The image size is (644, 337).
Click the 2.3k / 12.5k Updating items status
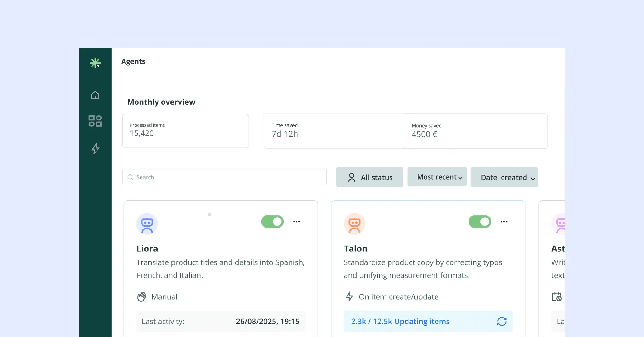[x=400, y=321]
